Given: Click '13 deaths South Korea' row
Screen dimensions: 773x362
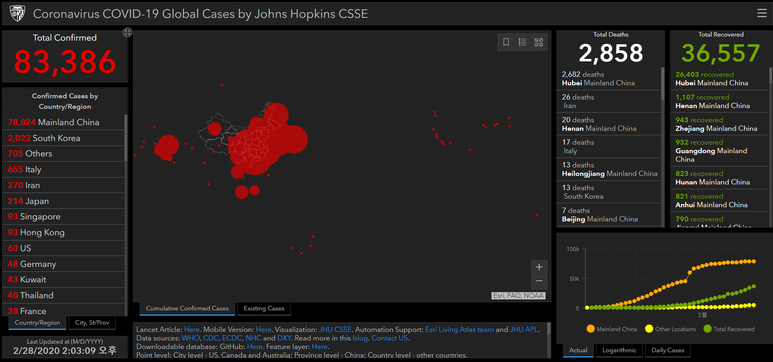Looking at the screenshot, I should [x=609, y=192].
